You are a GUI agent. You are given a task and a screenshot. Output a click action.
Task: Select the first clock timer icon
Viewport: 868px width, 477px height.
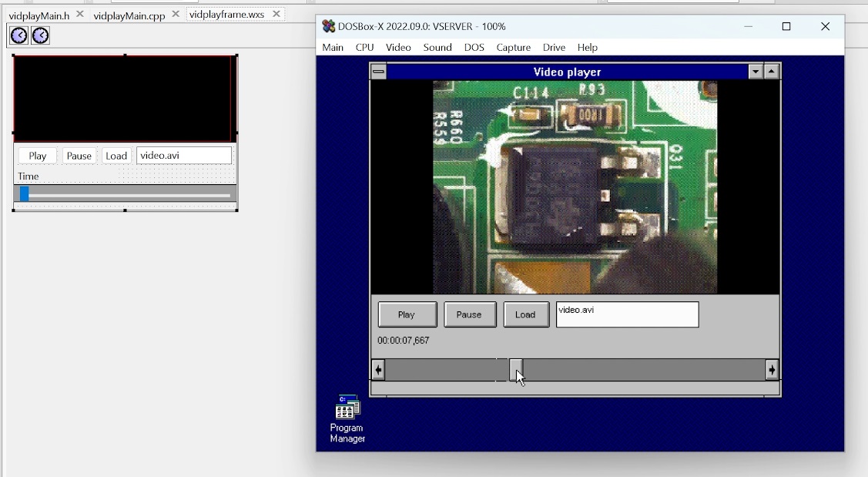18,35
